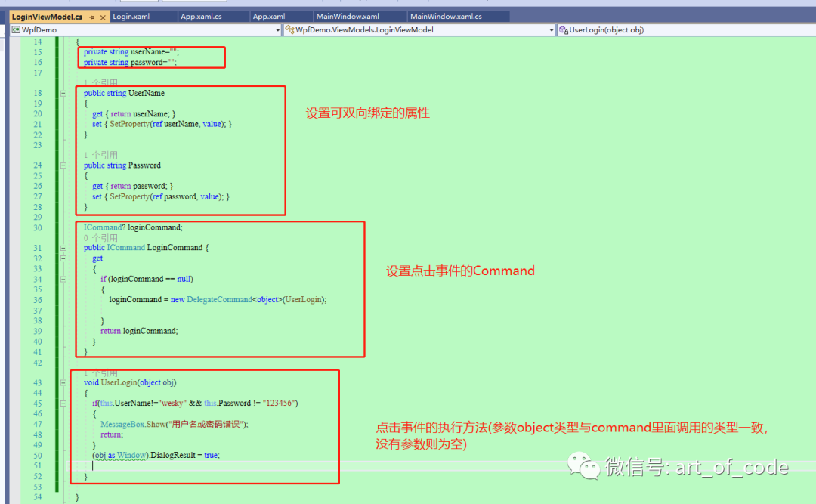Open the 0 references link above LoginCommand
Viewport: 816px width, 504px height.
pyautogui.click(x=100, y=238)
